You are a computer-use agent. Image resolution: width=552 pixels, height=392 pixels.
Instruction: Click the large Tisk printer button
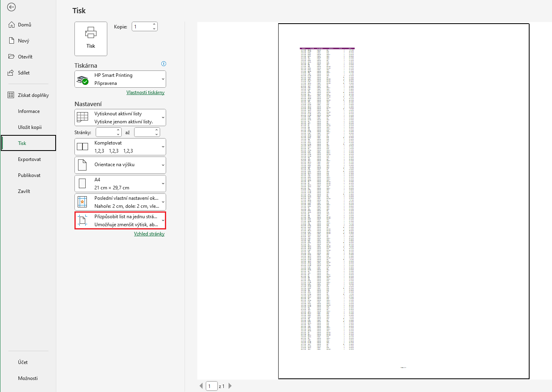pyautogui.click(x=91, y=38)
